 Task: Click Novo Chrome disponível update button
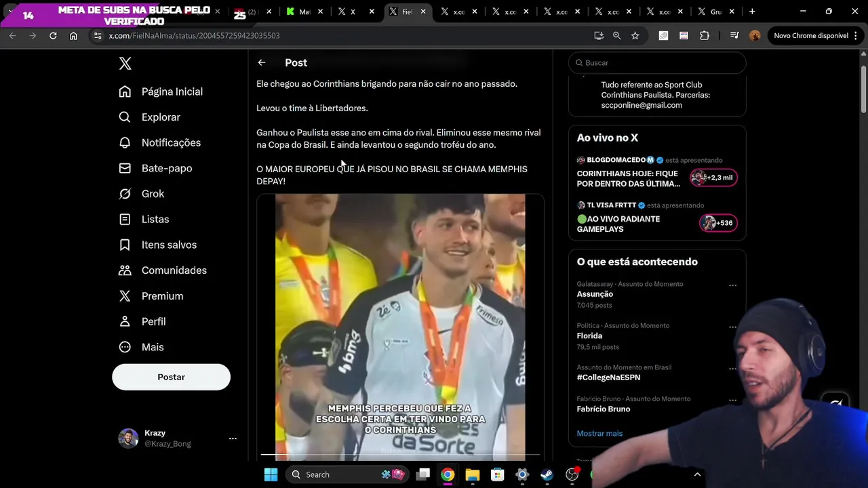click(811, 35)
